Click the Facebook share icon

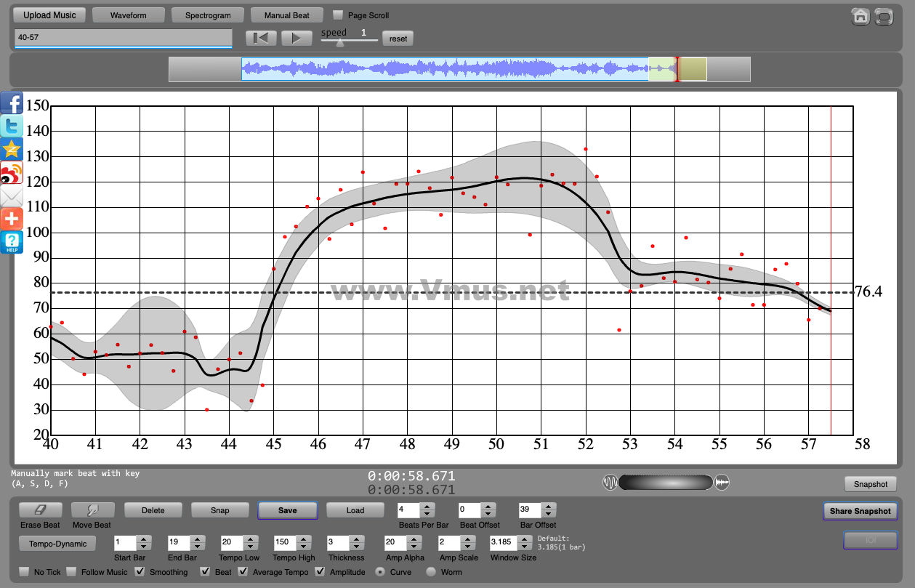[12, 102]
